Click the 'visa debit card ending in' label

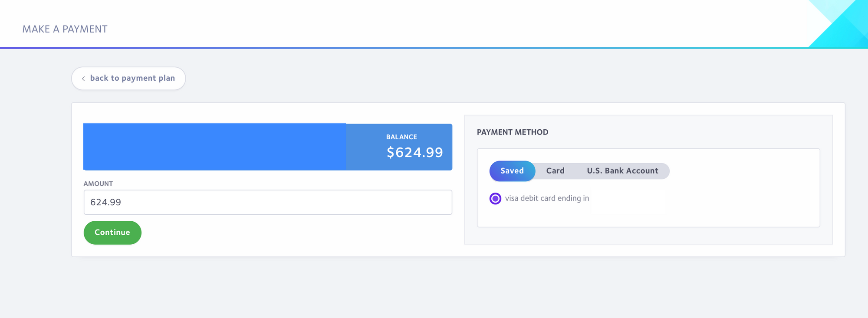[547, 198]
